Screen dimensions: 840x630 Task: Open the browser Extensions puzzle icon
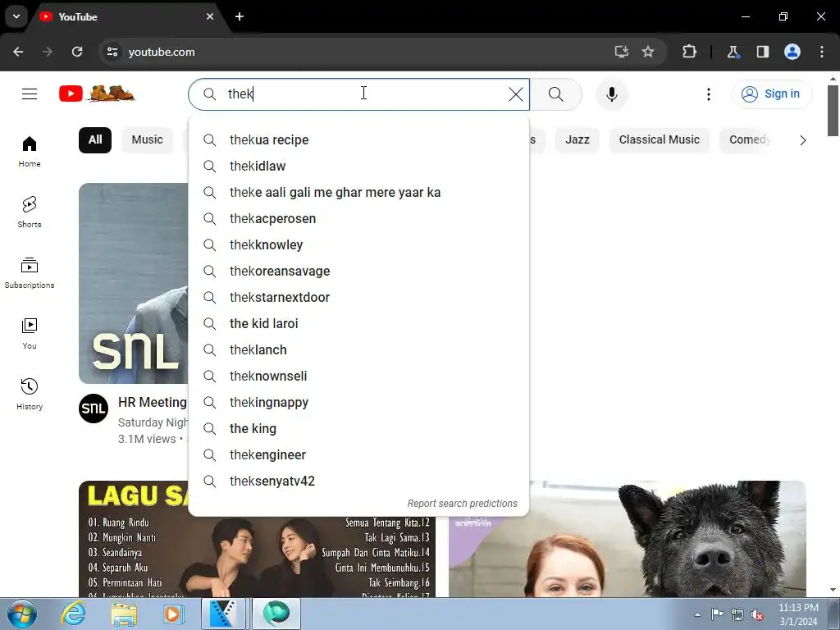click(689, 52)
